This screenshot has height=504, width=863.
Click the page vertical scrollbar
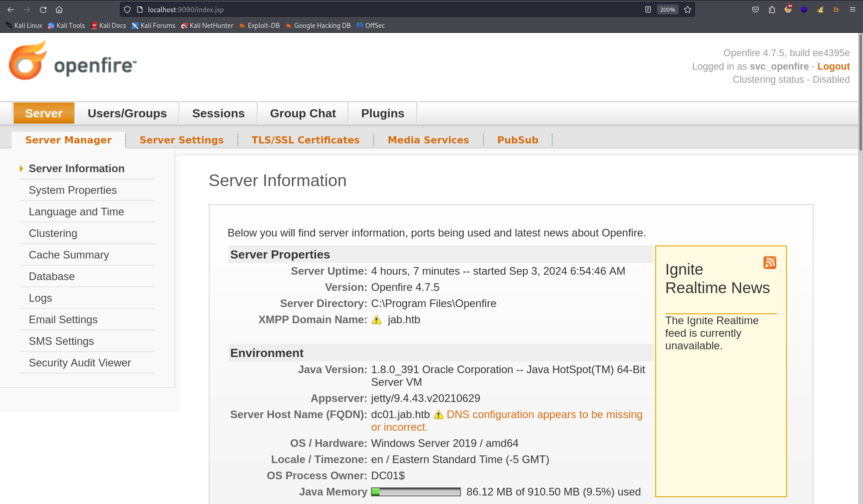(x=860, y=92)
